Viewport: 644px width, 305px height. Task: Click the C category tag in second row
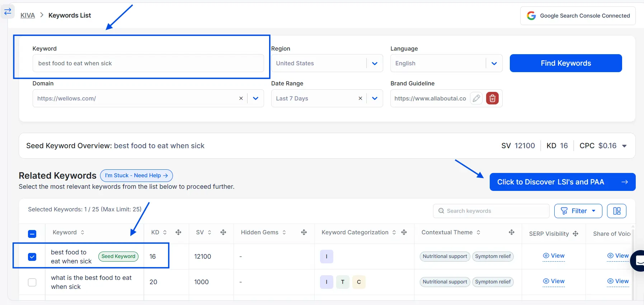(359, 282)
